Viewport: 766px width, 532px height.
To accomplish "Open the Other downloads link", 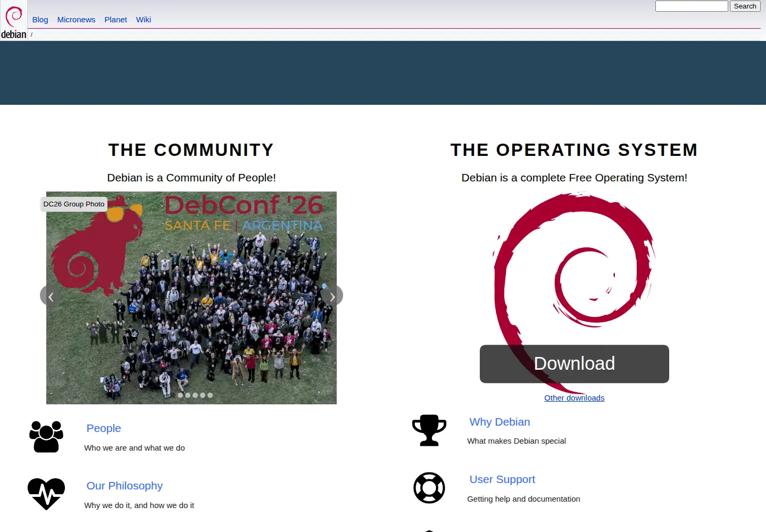I will pyautogui.click(x=574, y=398).
